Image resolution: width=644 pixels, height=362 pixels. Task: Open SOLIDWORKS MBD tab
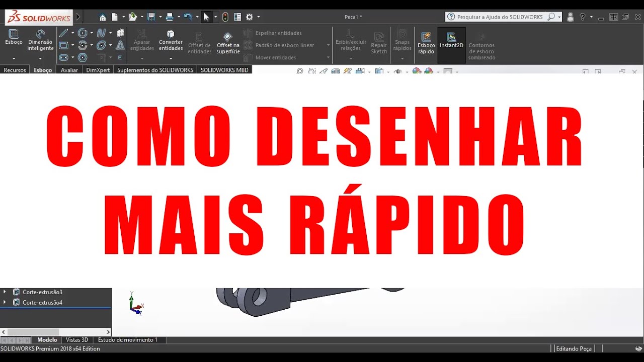pyautogui.click(x=224, y=70)
